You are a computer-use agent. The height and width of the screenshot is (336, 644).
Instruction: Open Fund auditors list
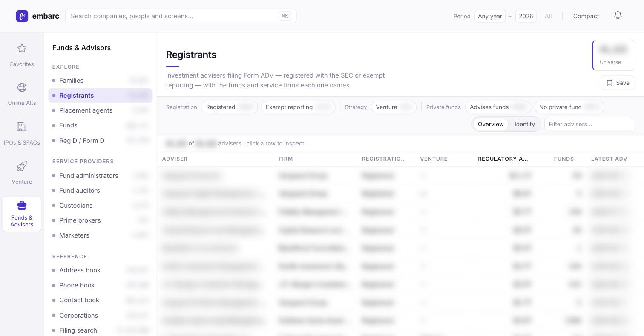tap(101, 191)
